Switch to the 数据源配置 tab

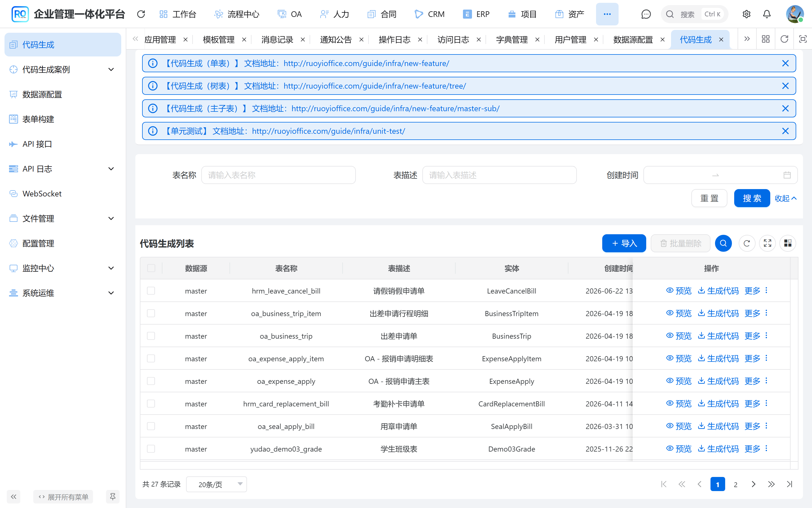633,40
